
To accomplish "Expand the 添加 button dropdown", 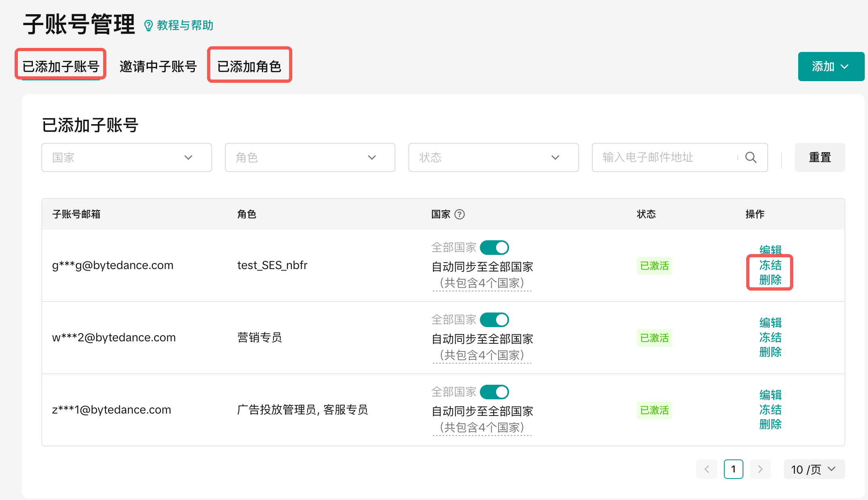I will [x=831, y=67].
